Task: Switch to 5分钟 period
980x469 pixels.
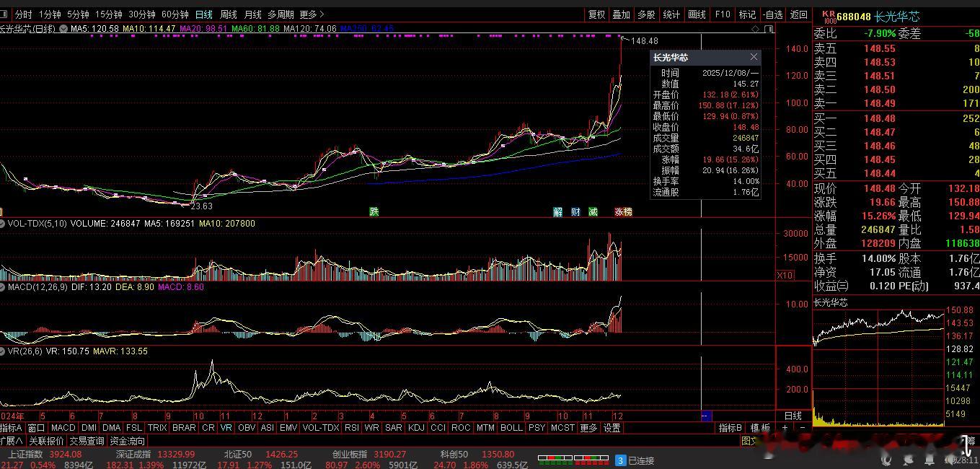Action: coord(78,14)
